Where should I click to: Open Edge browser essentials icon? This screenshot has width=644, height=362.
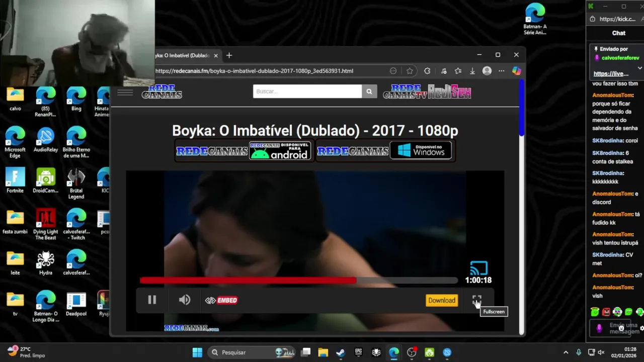pos(443,71)
